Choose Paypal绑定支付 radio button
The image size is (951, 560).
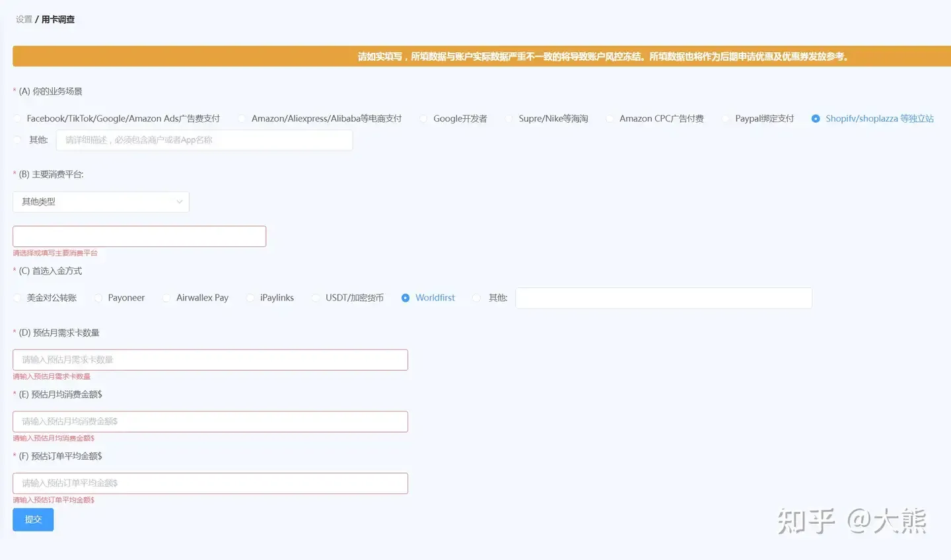726,119
